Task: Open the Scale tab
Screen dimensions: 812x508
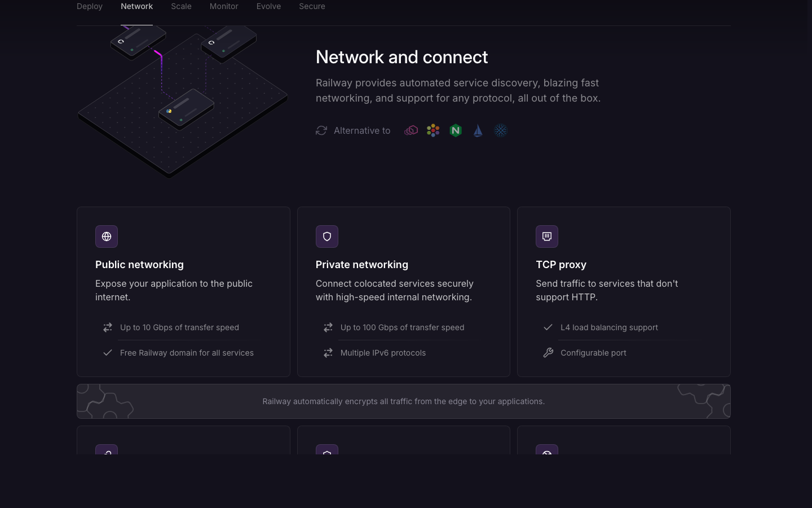Action: (x=181, y=6)
